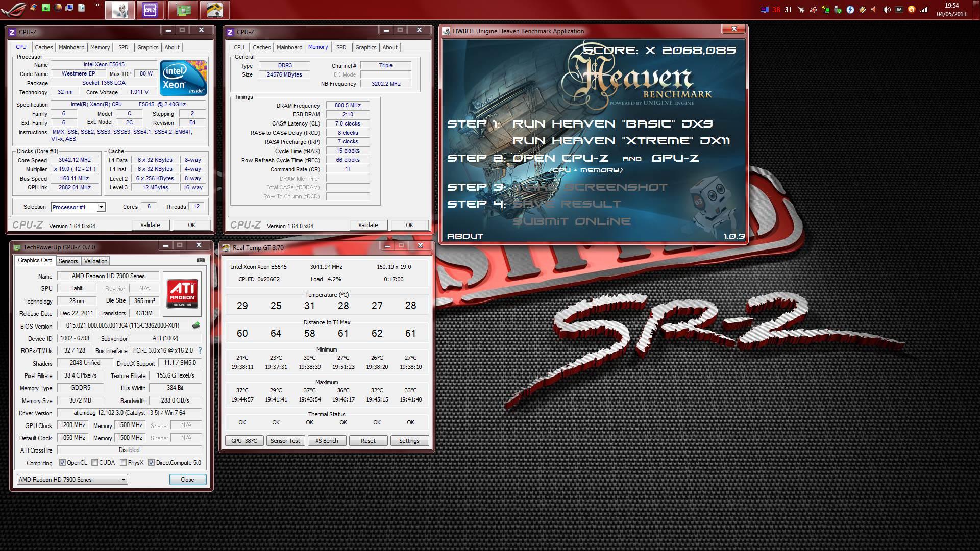The height and width of the screenshot is (551, 980).
Task: Click Reset in Real Temp
Action: [x=368, y=441]
